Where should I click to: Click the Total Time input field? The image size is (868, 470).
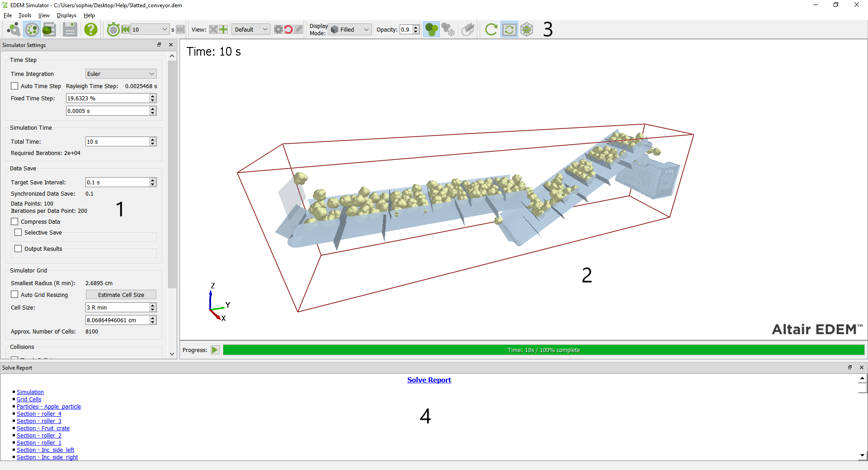coord(117,142)
